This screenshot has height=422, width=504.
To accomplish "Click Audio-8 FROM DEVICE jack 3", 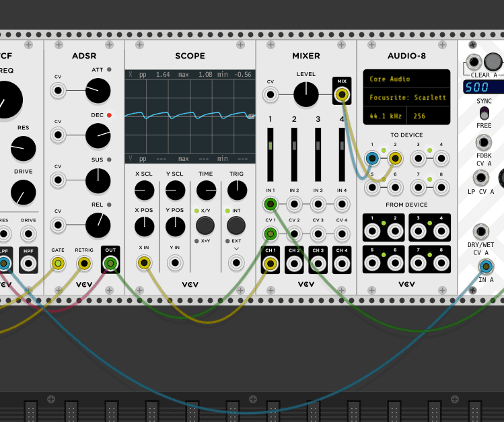I will 418,231.
